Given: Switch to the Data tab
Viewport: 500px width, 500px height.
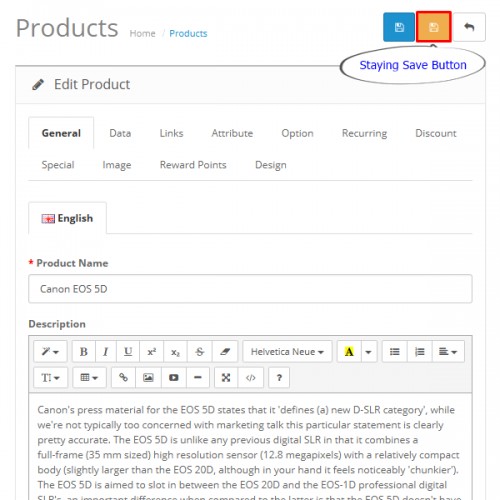Looking at the screenshot, I should 120,133.
